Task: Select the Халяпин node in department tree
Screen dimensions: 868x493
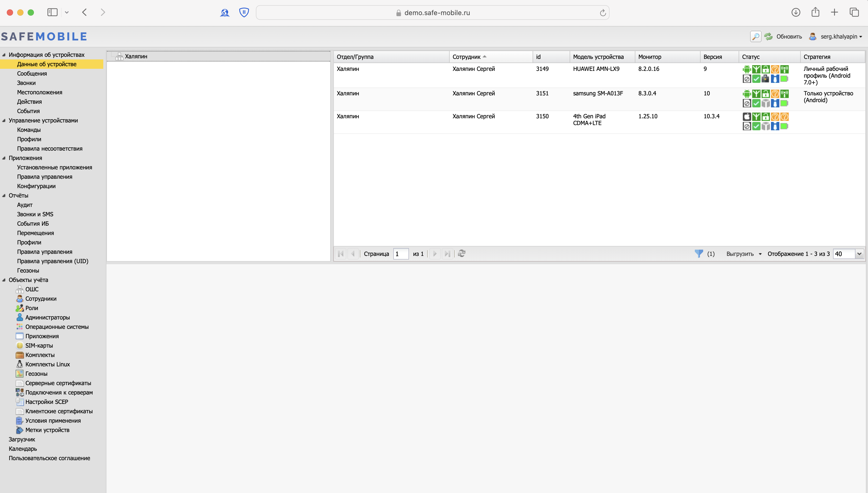Action: point(136,57)
